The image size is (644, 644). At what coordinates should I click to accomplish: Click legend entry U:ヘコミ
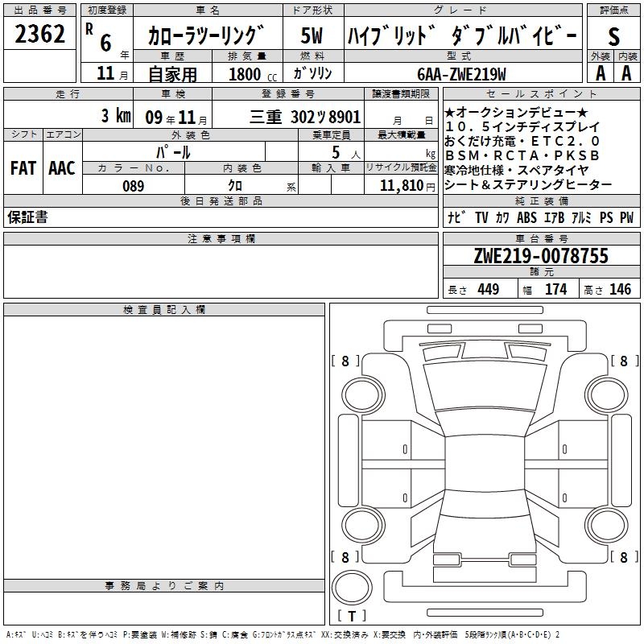click(x=43, y=634)
